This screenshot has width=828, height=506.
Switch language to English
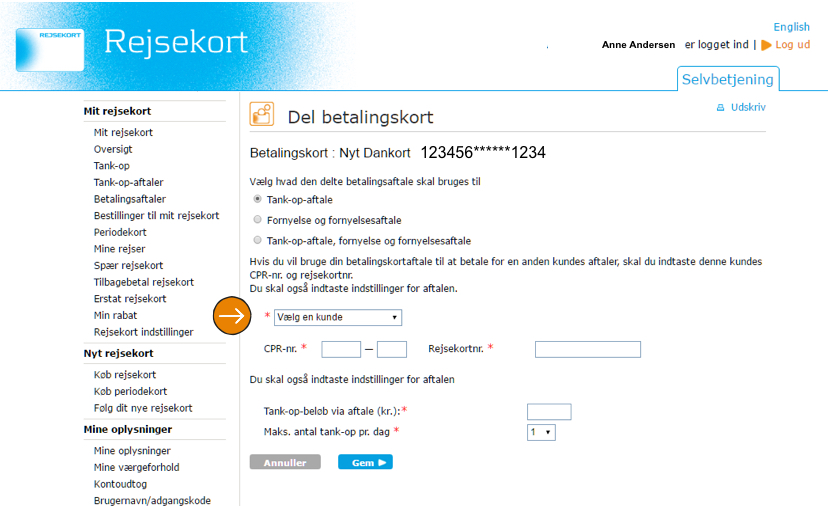[791, 27]
